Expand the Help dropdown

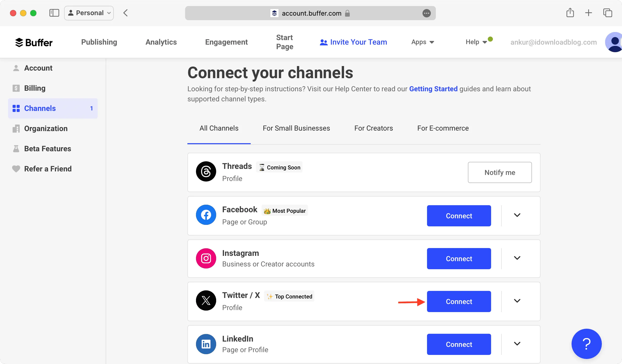pos(476,42)
